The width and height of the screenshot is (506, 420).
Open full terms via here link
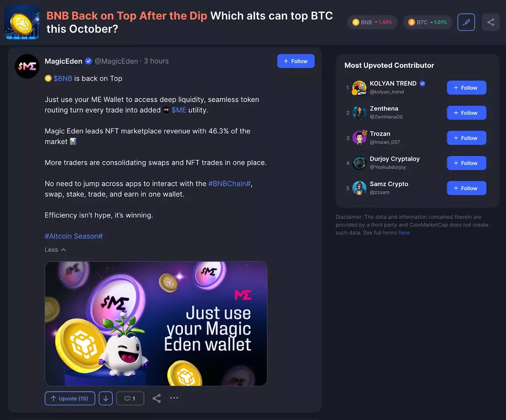click(404, 233)
